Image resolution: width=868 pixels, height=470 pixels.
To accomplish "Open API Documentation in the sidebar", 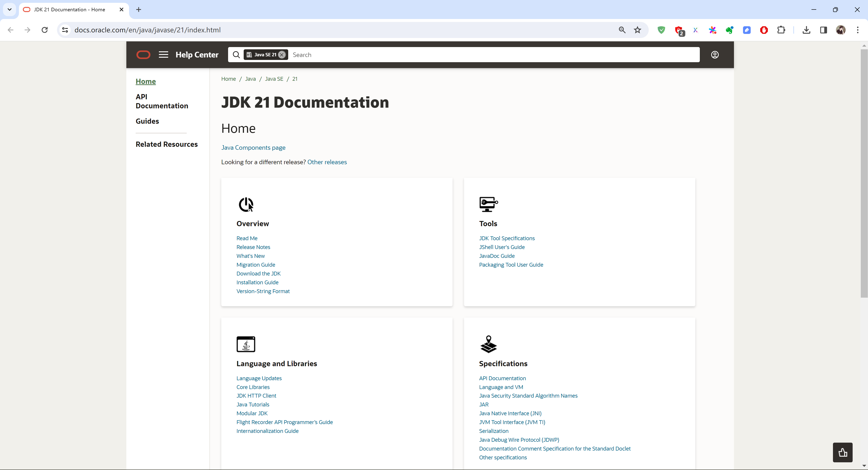I will coord(162,101).
